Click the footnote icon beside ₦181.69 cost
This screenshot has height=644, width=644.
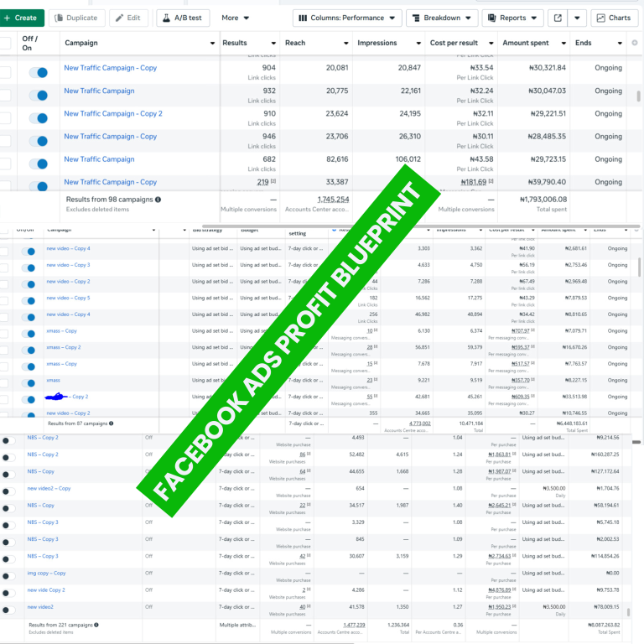point(491,181)
